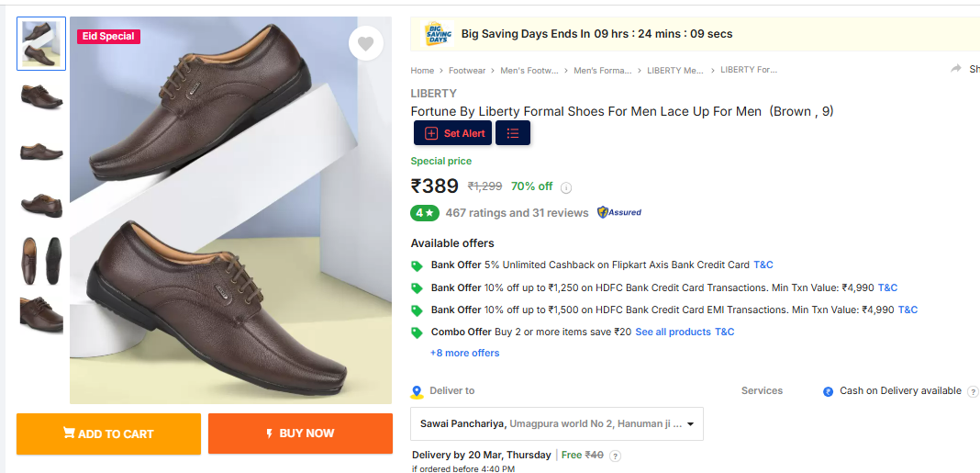The image size is (980, 473).
Task: Select second thumbnail of single shoe side view
Action: (41, 96)
